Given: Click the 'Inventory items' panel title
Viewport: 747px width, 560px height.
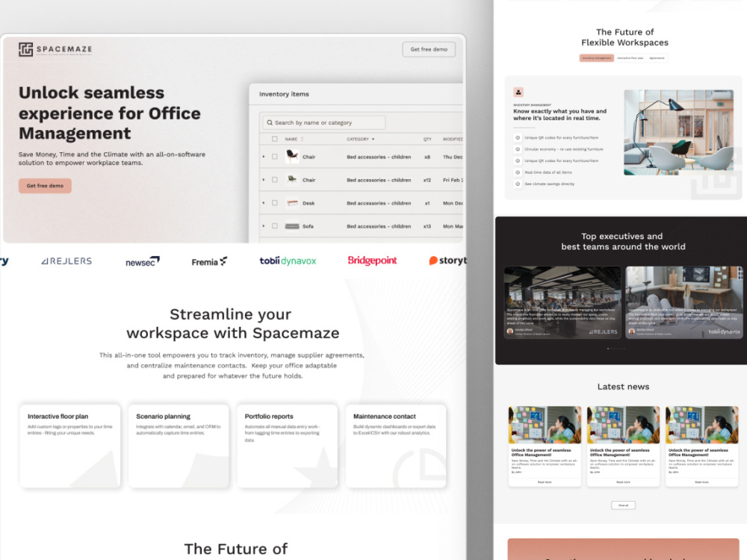Looking at the screenshot, I should [284, 94].
